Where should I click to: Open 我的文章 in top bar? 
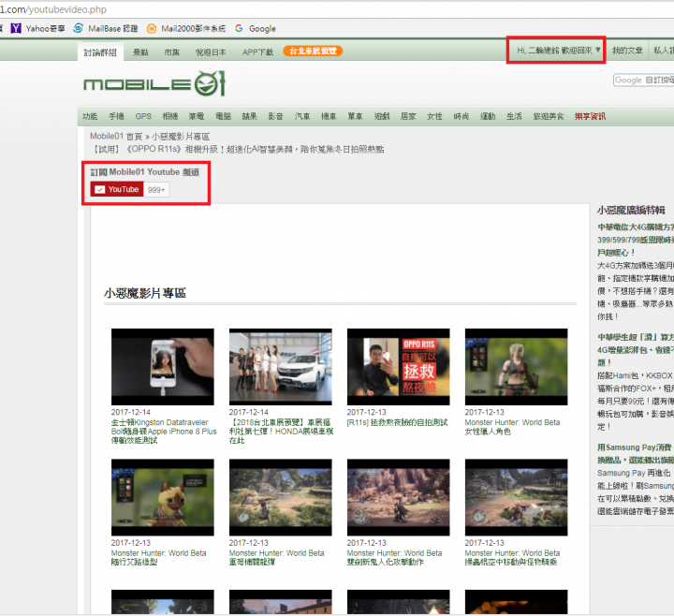627,51
